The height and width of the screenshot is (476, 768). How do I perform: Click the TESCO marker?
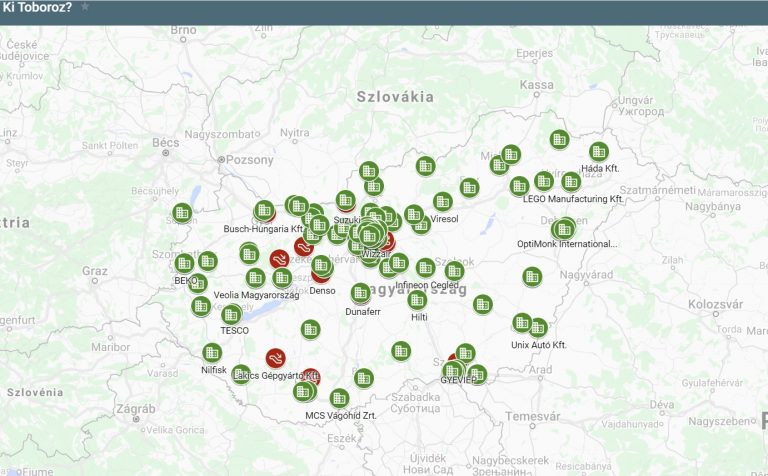click(231, 314)
